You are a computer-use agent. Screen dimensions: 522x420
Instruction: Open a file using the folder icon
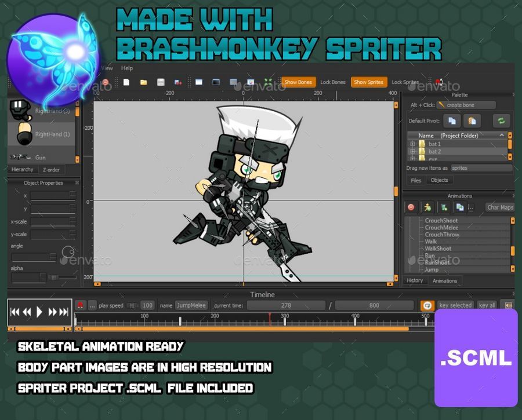[143, 82]
